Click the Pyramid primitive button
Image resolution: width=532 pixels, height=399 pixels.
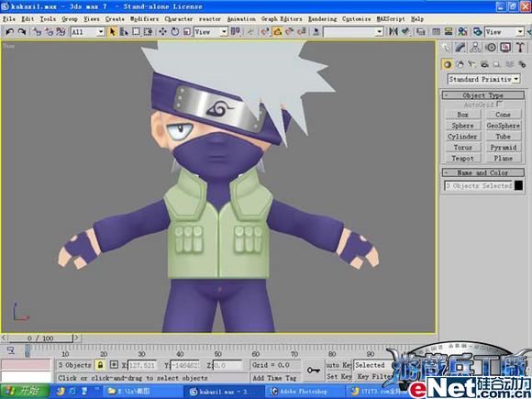tap(504, 147)
